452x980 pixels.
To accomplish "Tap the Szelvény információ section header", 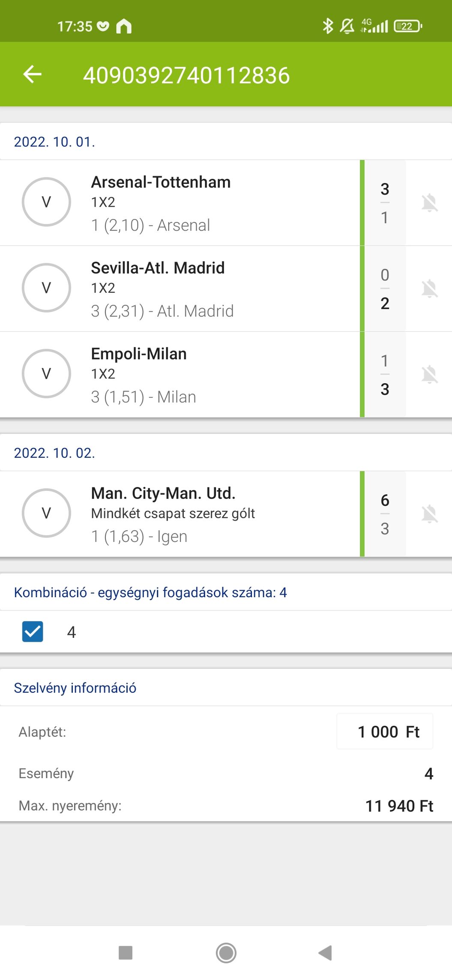I will pyautogui.click(x=75, y=688).
